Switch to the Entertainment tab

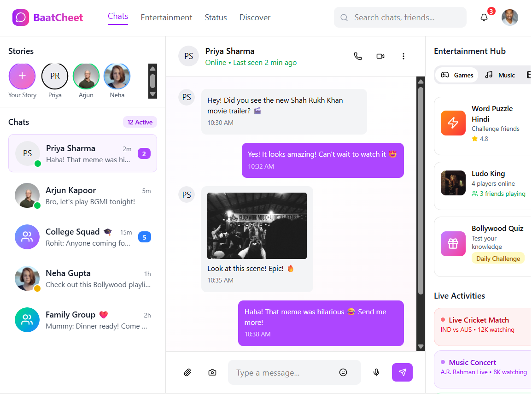pyautogui.click(x=166, y=18)
